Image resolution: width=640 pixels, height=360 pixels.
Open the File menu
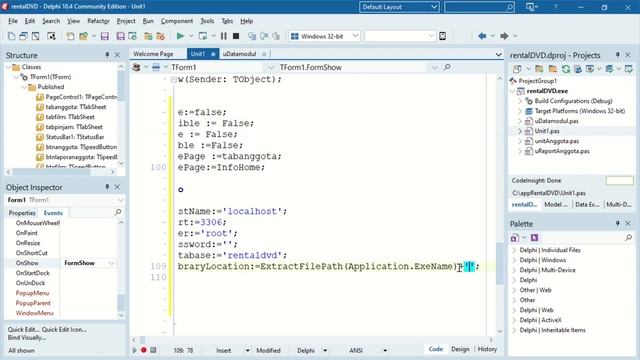(13, 21)
